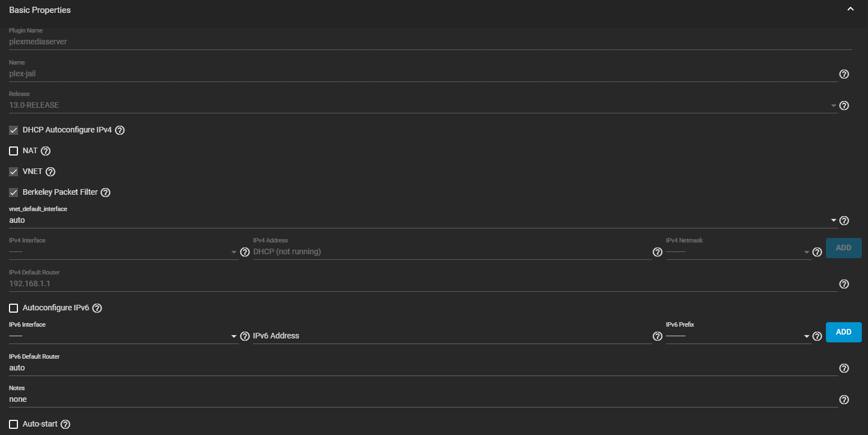Screen dimensions: 868x435
Task: Open the vnet_default_interface dropdown
Action: 424,221
